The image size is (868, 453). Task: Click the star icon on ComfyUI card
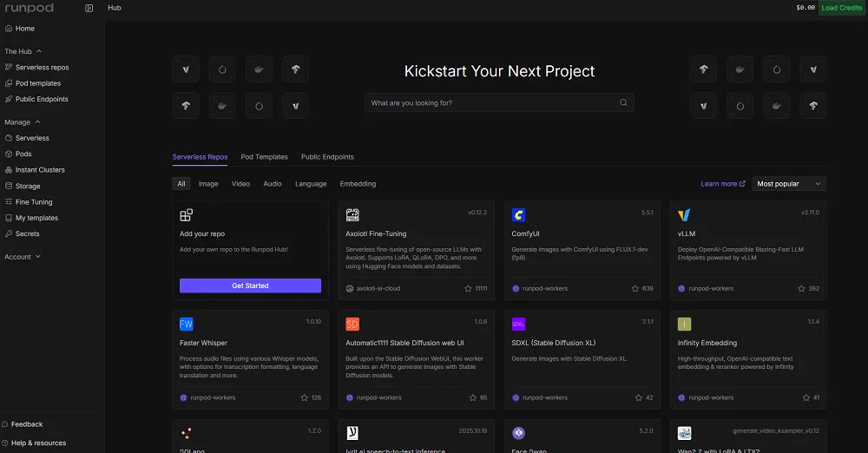coord(635,288)
